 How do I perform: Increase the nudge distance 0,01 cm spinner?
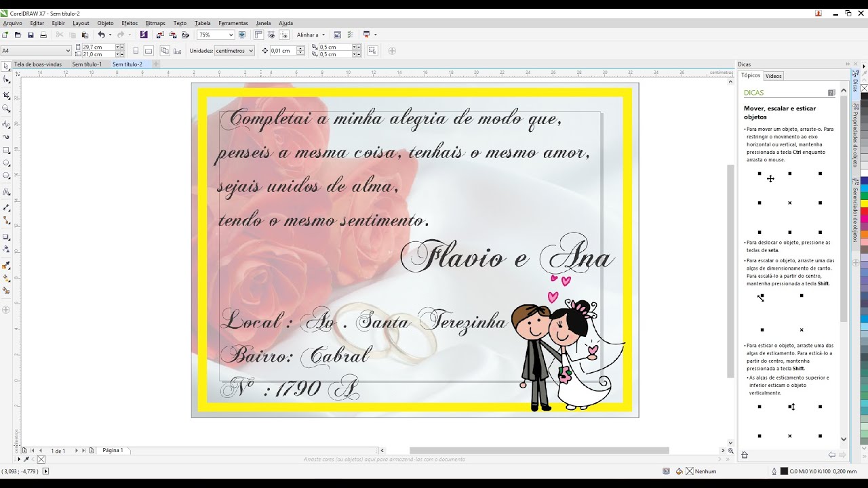tap(300, 49)
